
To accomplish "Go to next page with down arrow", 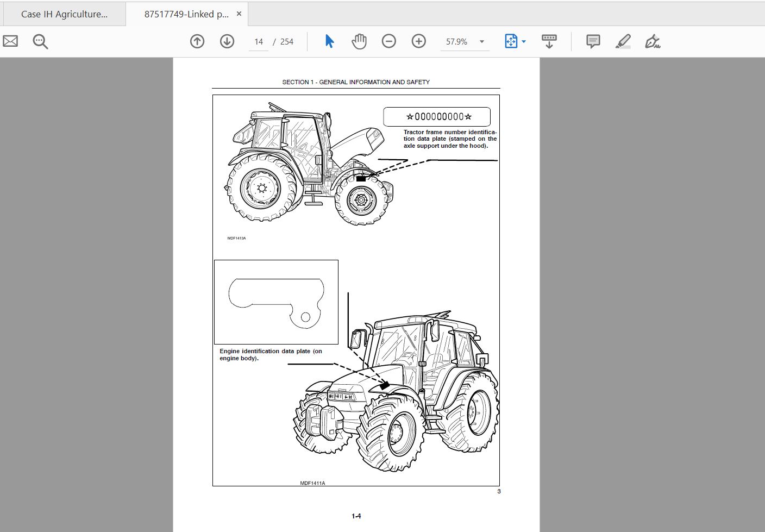I will pyautogui.click(x=227, y=41).
